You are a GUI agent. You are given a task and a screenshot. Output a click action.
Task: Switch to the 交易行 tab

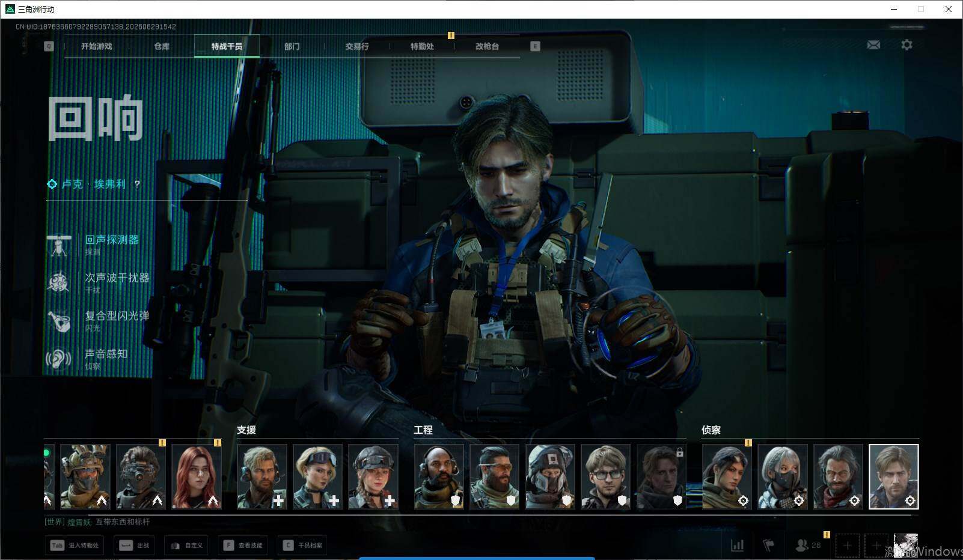point(357,46)
